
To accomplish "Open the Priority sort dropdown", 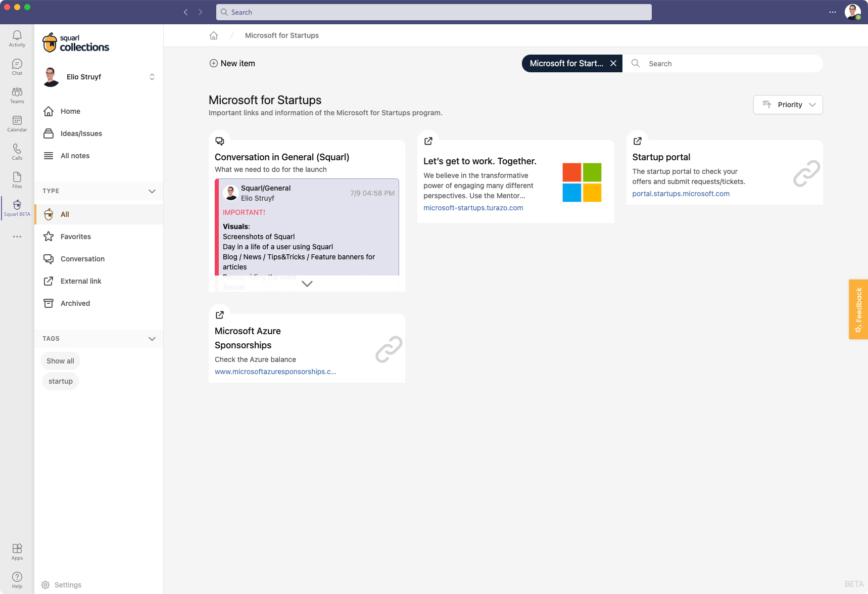I will pyautogui.click(x=788, y=105).
